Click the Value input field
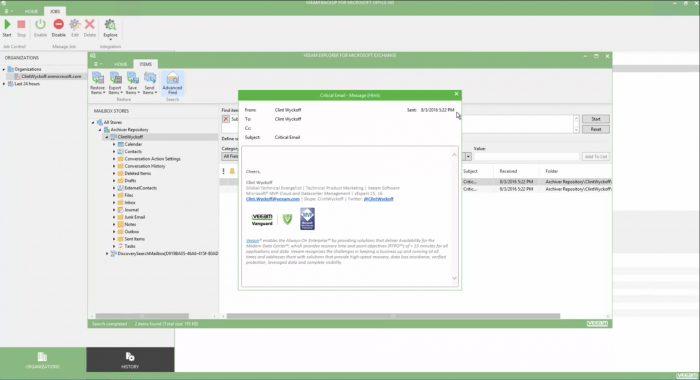The image size is (700, 380). (526, 157)
